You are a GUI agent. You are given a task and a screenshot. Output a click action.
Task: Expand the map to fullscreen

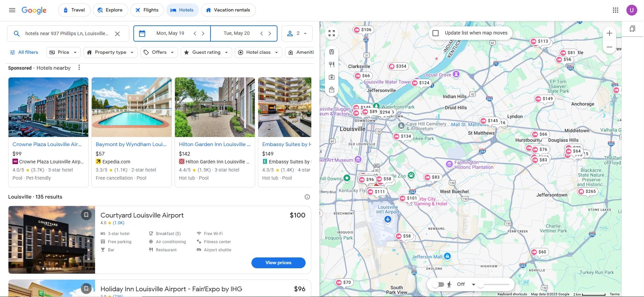332,33
